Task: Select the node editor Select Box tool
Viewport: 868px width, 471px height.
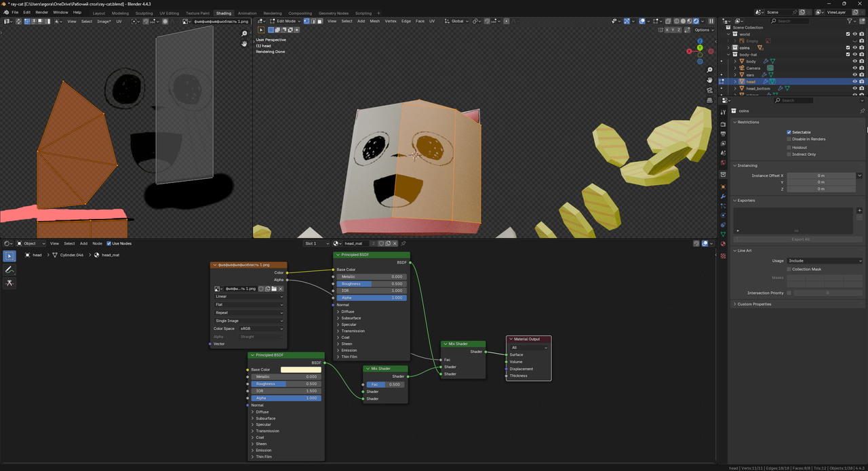Action: pyautogui.click(x=9, y=256)
